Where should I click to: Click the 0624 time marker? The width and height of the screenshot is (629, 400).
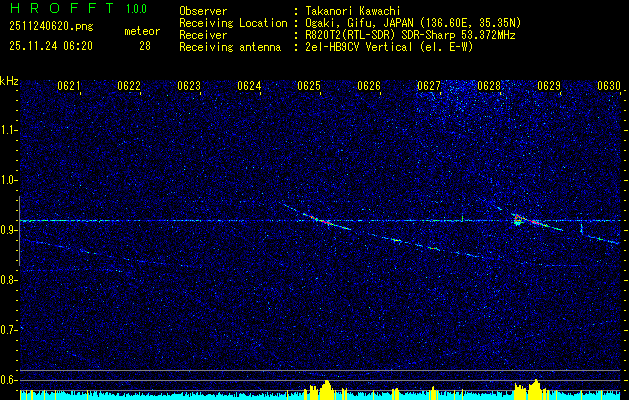pos(249,86)
